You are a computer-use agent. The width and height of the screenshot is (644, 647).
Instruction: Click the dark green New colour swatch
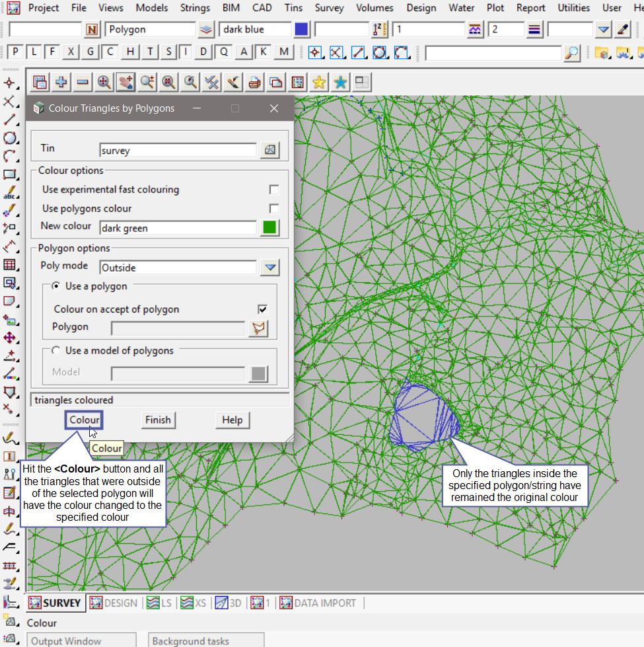tap(269, 228)
